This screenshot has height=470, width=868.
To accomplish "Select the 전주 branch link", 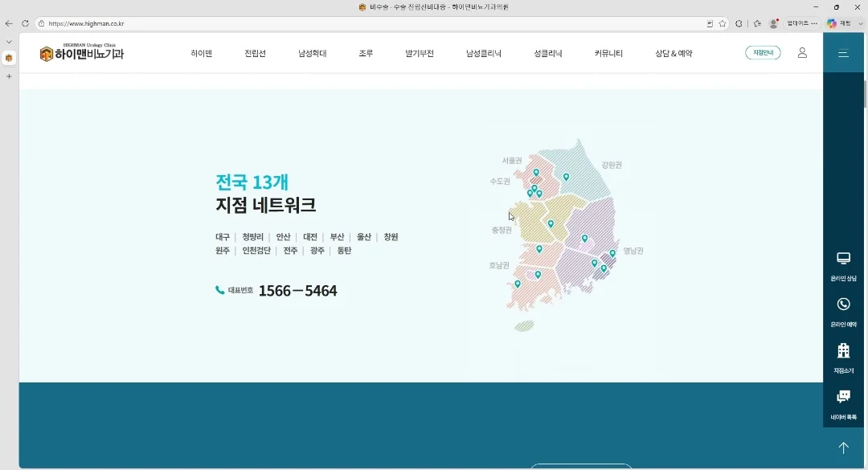I will 291,251.
